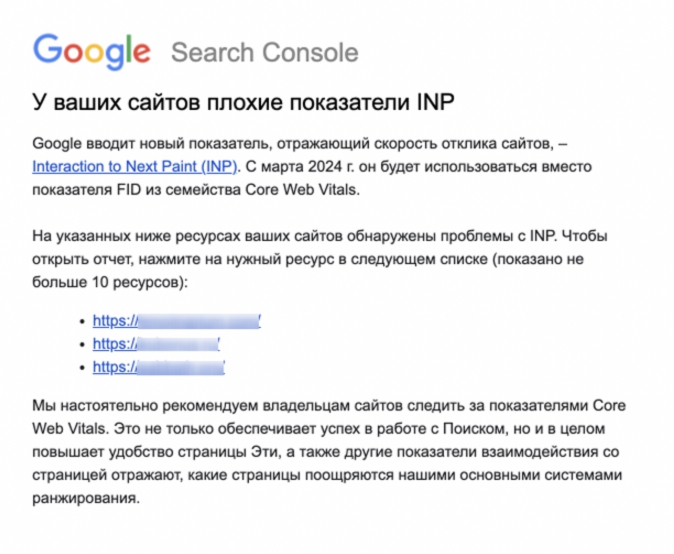The image size is (674, 554).
Task: Click the paragraph starting 'Google вводит новый показатель'
Action: point(312,166)
